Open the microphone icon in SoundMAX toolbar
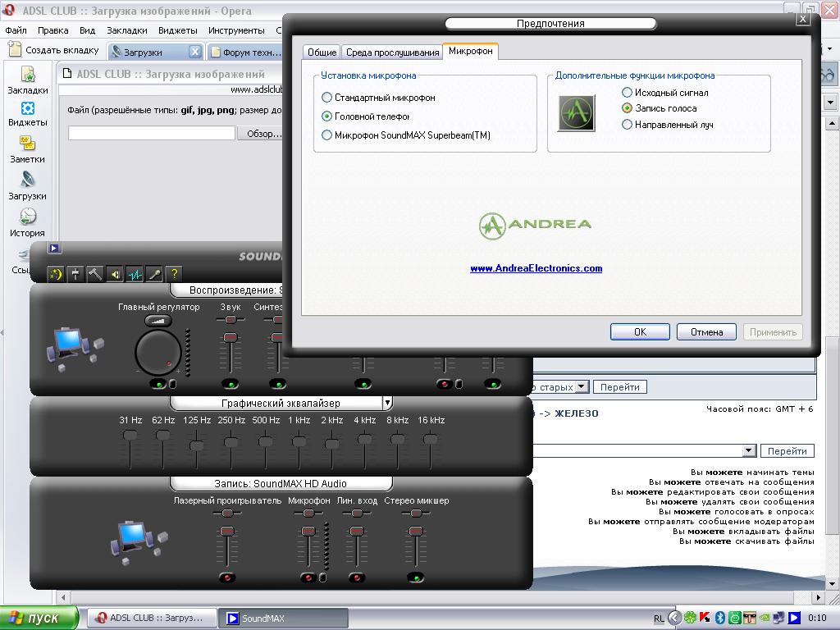 point(154,275)
